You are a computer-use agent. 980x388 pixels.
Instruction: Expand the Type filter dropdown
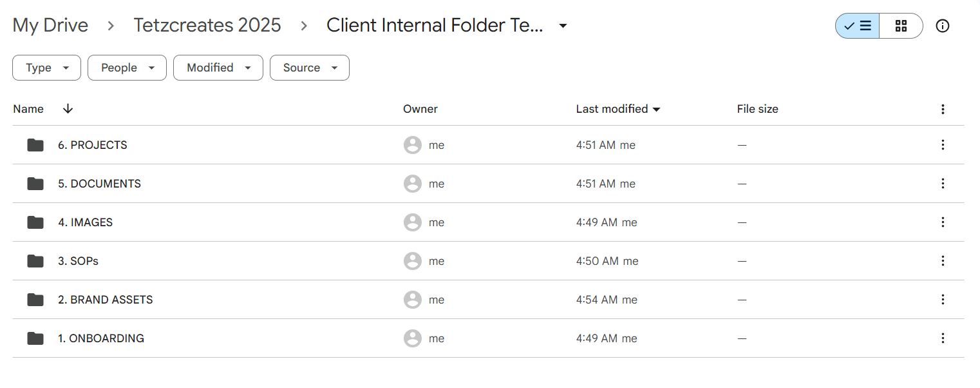point(46,68)
